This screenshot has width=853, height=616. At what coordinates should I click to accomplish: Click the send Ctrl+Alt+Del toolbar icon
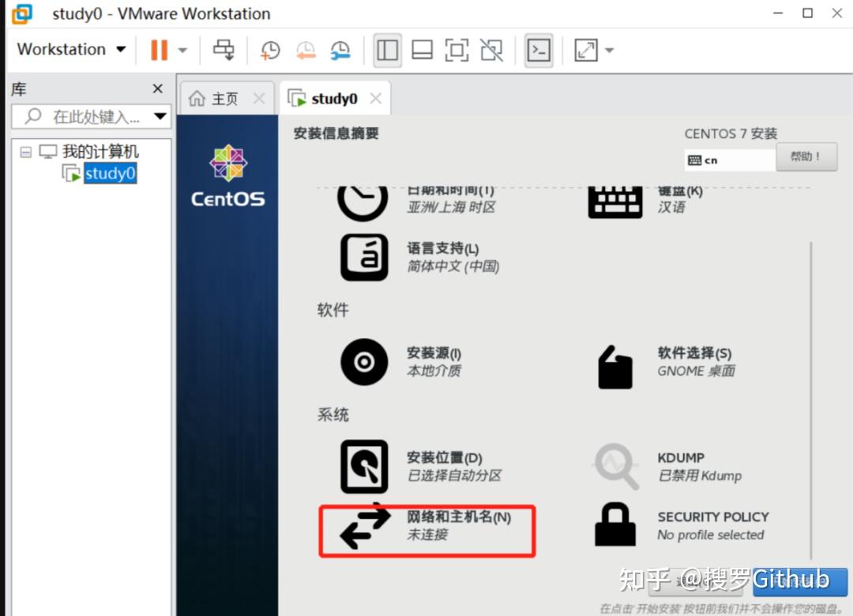tap(224, 50)
